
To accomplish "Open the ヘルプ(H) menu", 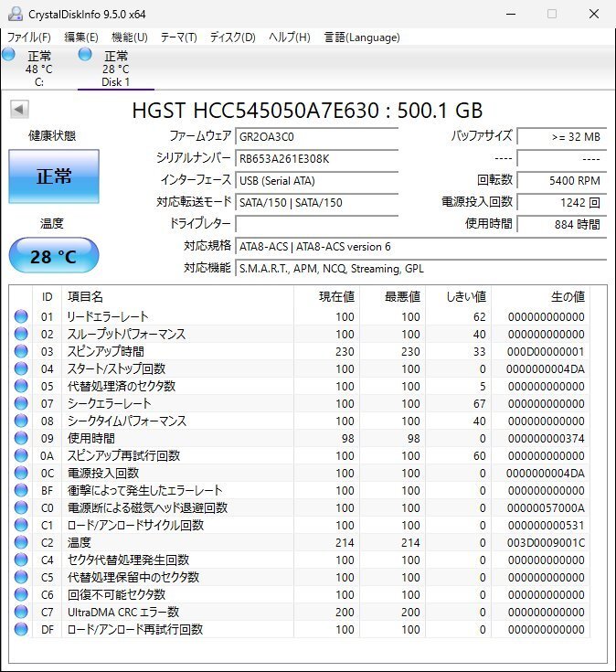I will coord(290,37).
